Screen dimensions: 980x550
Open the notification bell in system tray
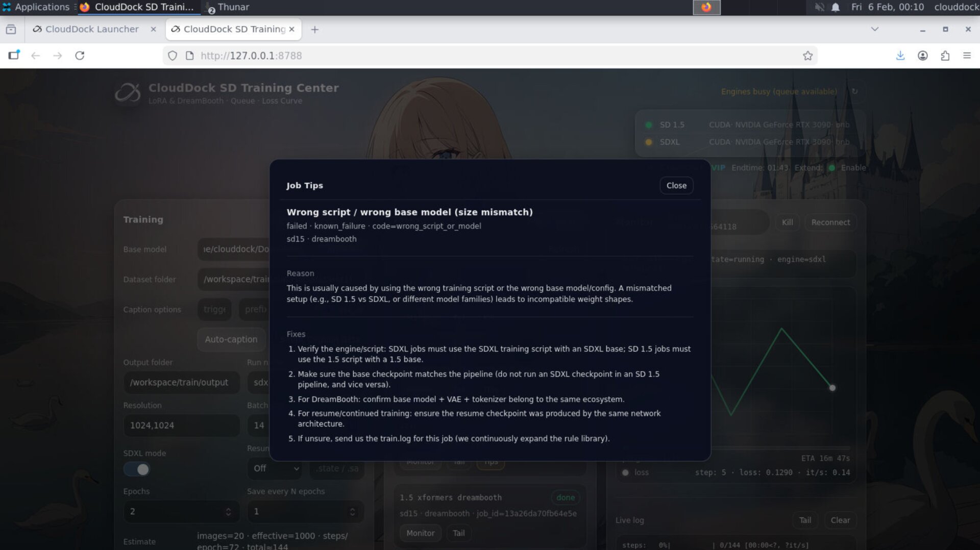[836, 7]
